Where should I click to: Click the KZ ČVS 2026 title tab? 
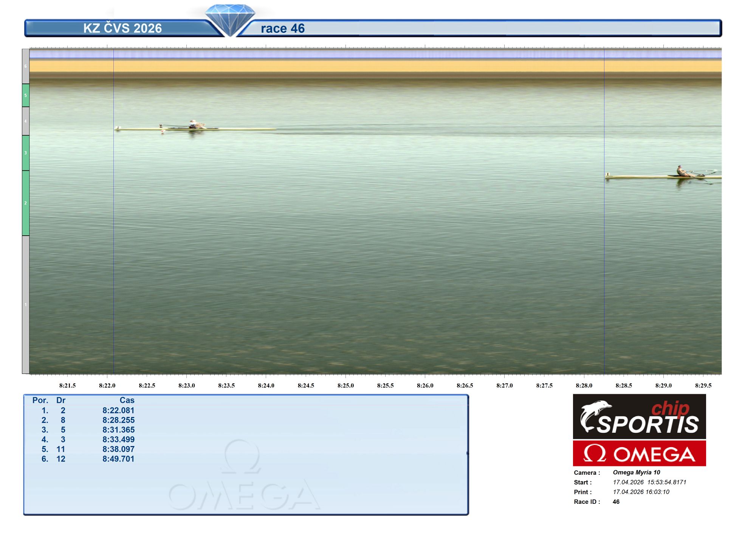coord(122,28)
